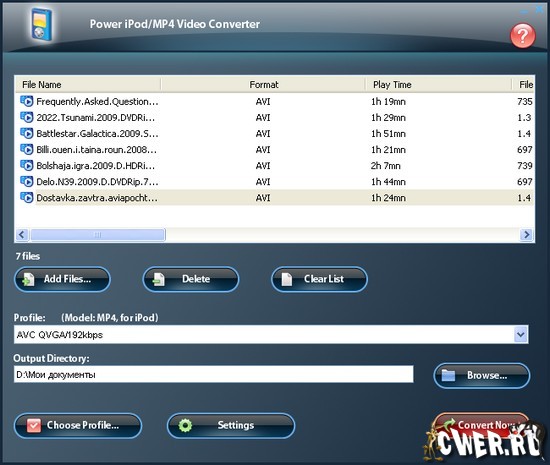Click the Add Files button
Image resolution: width=550 pixels, height=465 pixels.
point(62,279)
